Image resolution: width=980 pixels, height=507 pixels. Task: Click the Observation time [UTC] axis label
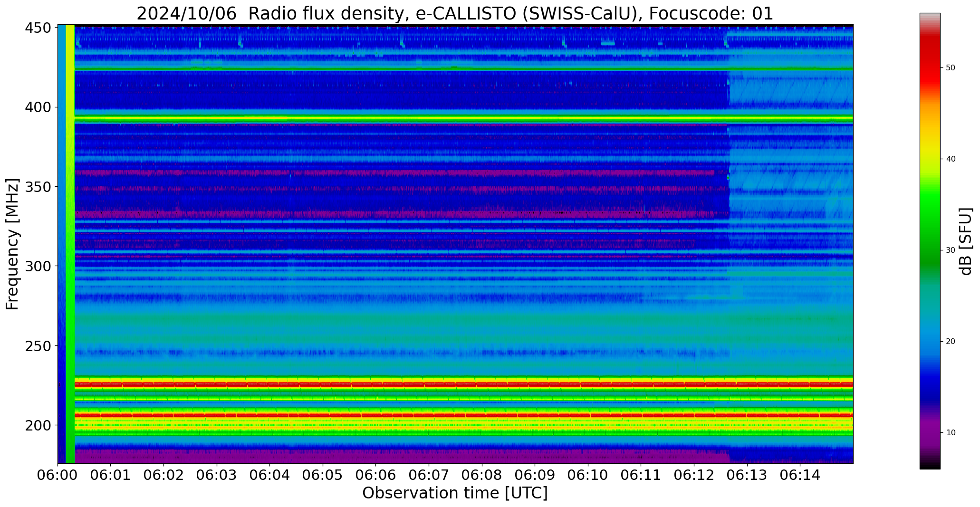pos(455,493)
